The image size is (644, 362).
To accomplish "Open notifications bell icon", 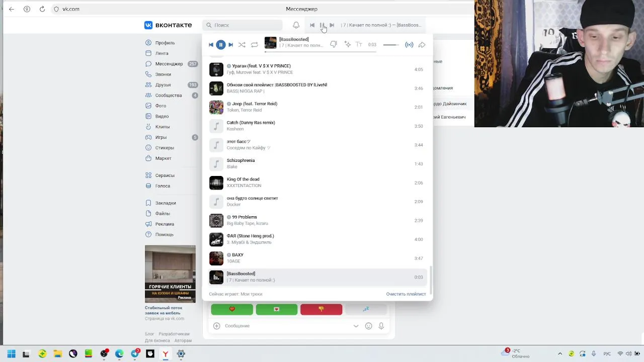I will pyautogui.click(x=296, y=25).
